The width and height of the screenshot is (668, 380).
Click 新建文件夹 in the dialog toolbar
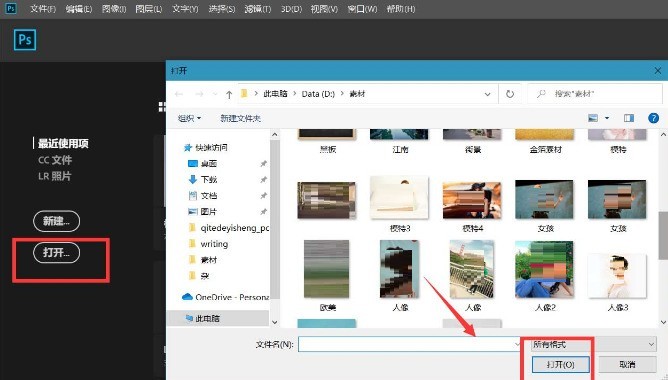pyautogui.click(x=240, y=118)
